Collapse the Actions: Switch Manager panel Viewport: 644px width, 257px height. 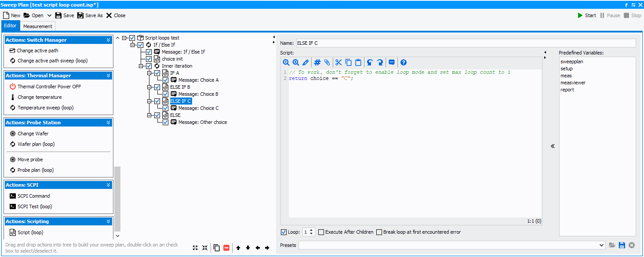click(108, 40)
